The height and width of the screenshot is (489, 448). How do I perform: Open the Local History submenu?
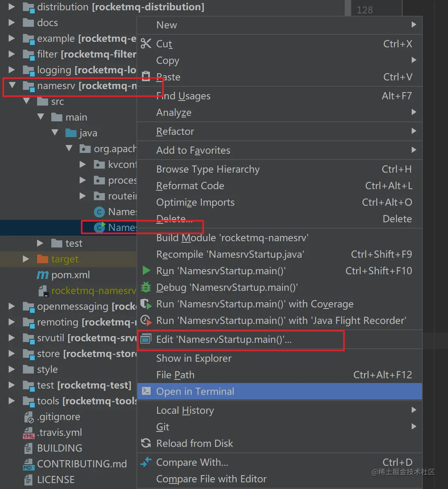[x=280, y=410]
